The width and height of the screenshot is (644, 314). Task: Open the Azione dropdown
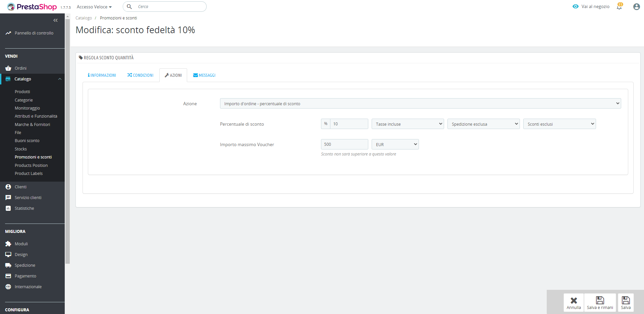(420, 104)
